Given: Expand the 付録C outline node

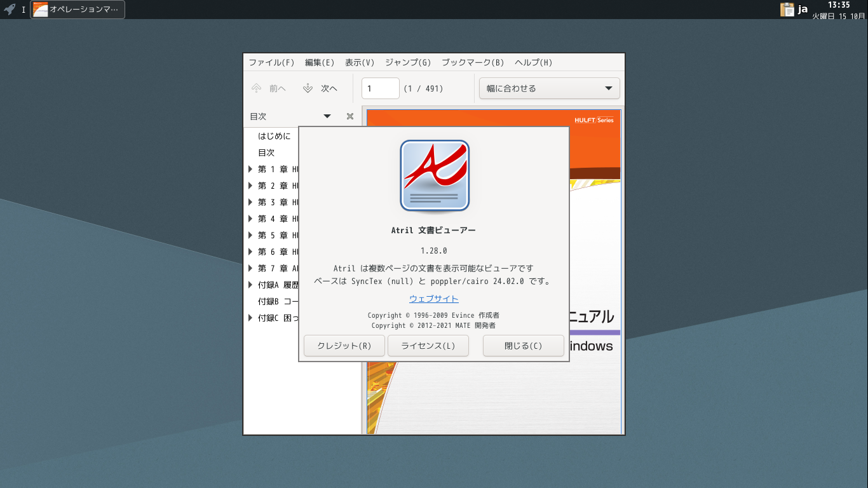Looking at the screenshot, I should pyautogui.click(x=250, y=318).
